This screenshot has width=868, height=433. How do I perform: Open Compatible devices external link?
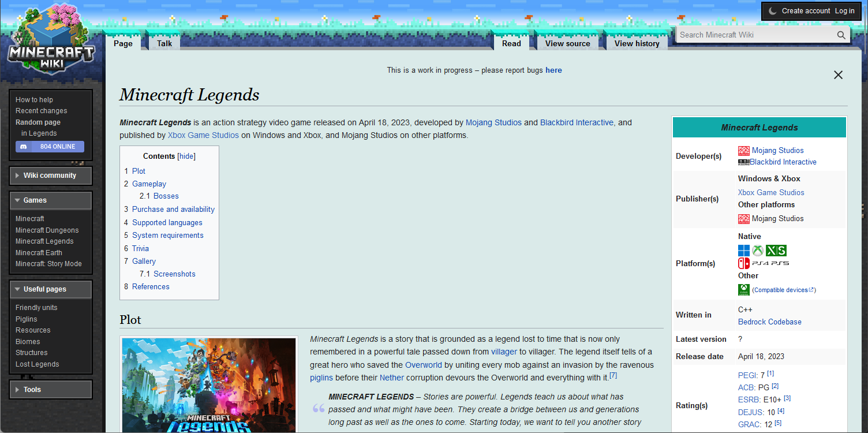click(x=784, y=290)
